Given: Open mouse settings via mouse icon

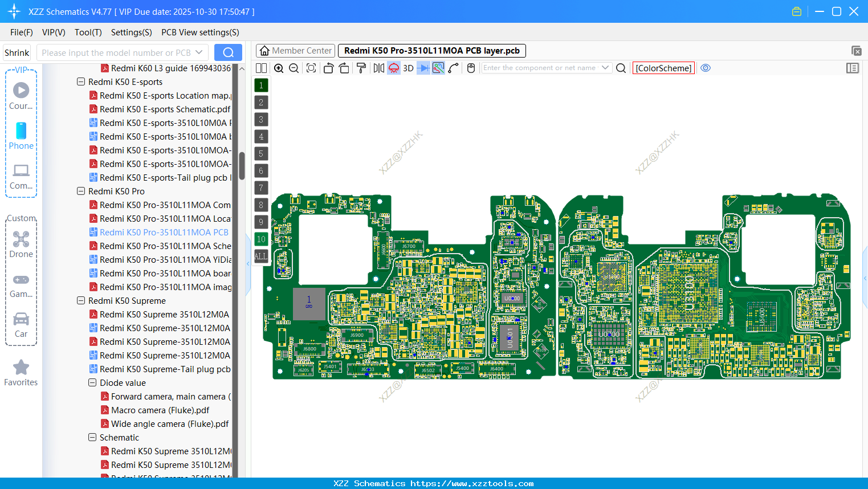Looking at the screenshot, I should (471, 68).
